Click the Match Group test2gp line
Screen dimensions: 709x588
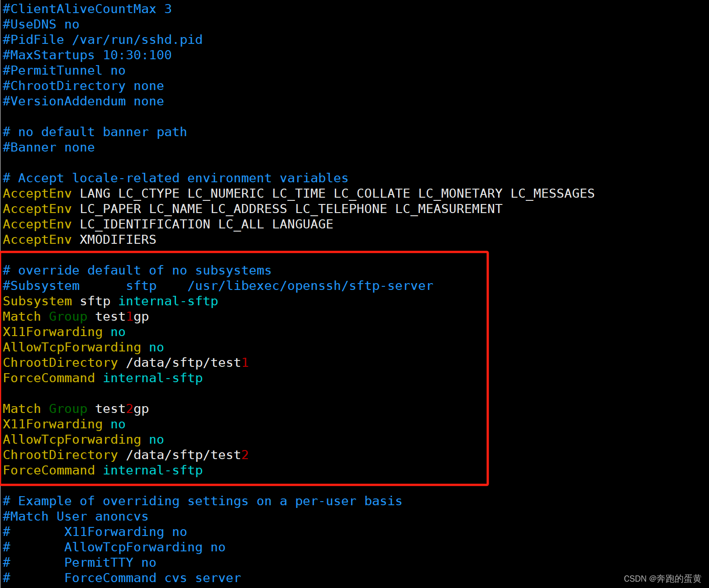[75, 408]
